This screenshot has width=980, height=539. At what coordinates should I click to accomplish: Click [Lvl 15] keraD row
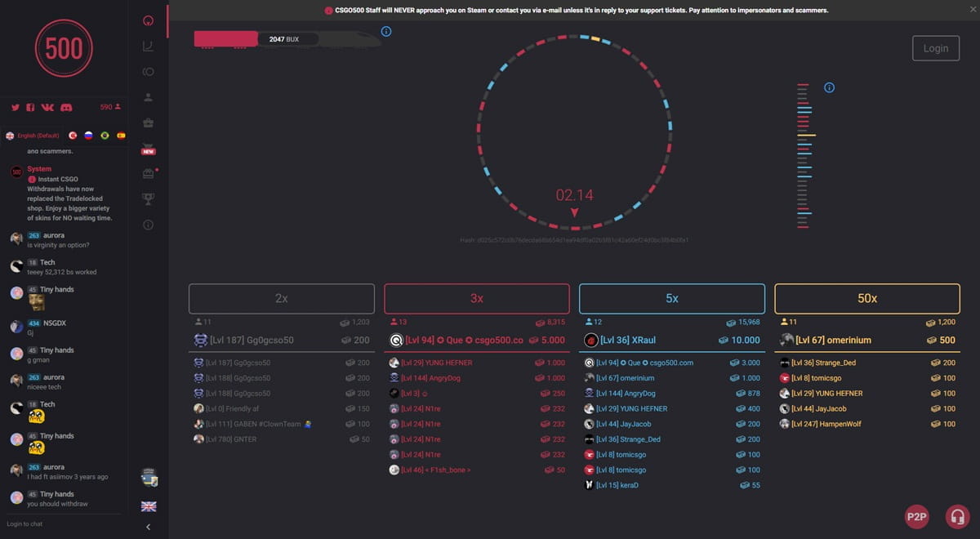(672, 485)
